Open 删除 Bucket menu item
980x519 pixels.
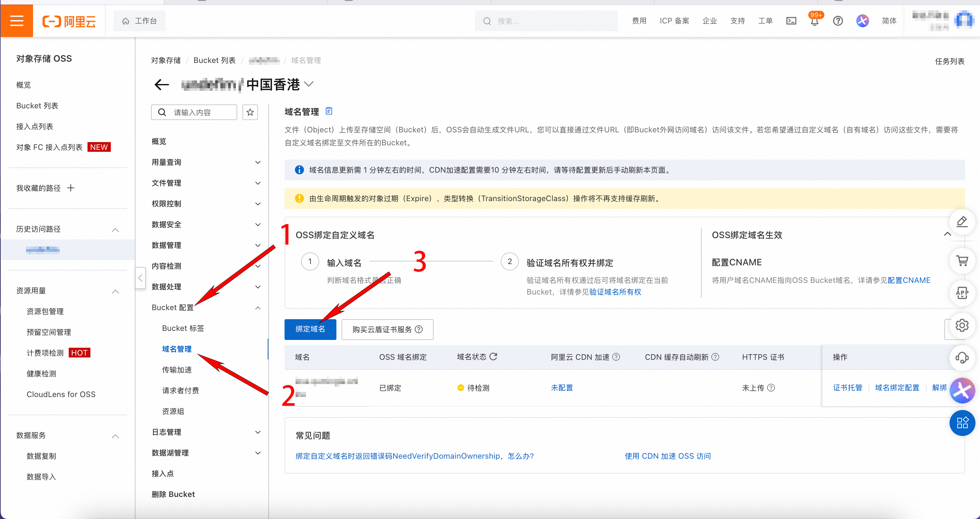[x=173, y=494]
